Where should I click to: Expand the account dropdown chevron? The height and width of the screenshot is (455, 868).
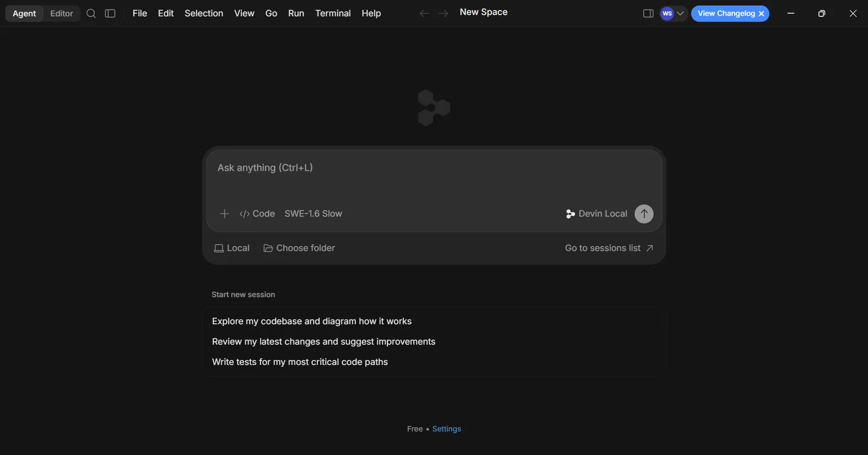(x=680, y=14)
